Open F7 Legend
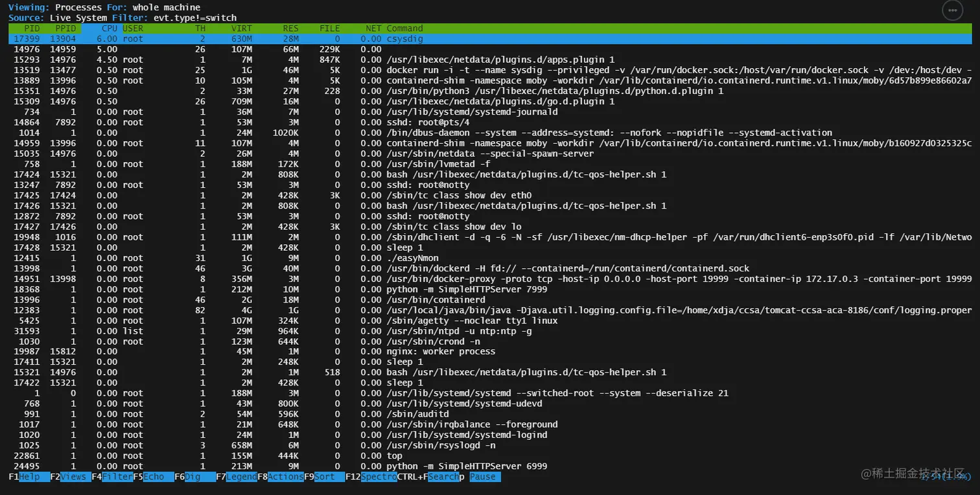980x495 pixels. click(237, 477)
